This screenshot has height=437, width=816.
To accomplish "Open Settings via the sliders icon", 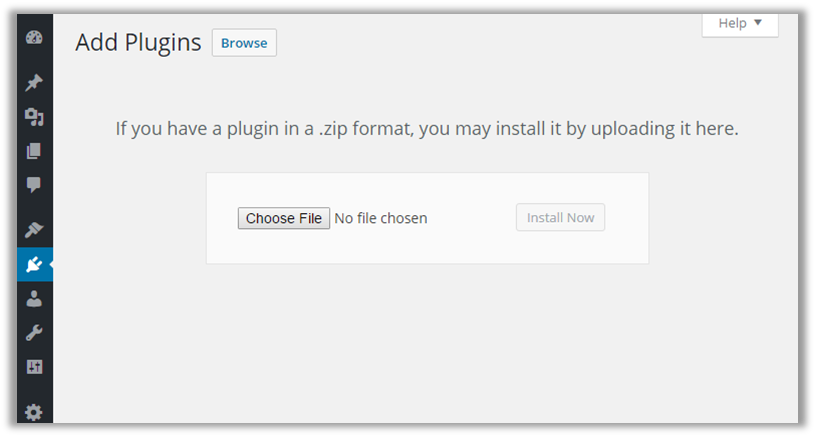I will [34, 366].
